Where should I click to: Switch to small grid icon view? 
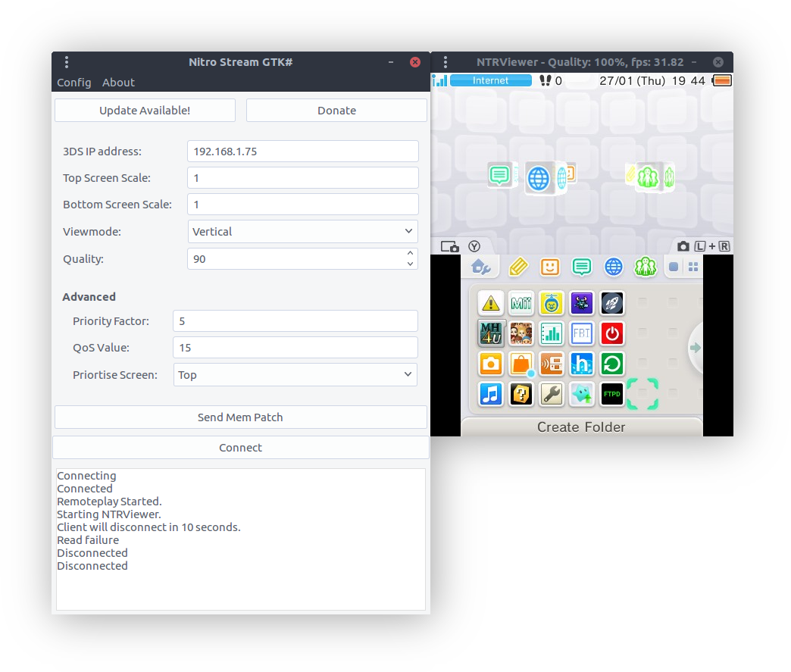tap(693, 267)
